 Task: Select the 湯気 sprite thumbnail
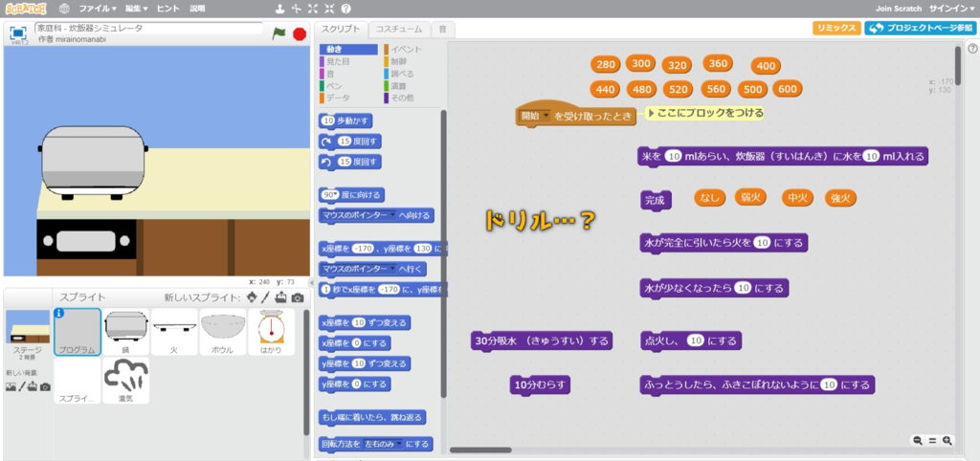(x=125, y=381)
